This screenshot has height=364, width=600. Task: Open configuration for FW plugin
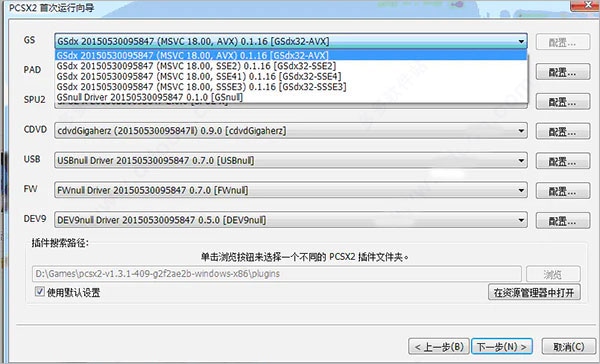[562, 191]
